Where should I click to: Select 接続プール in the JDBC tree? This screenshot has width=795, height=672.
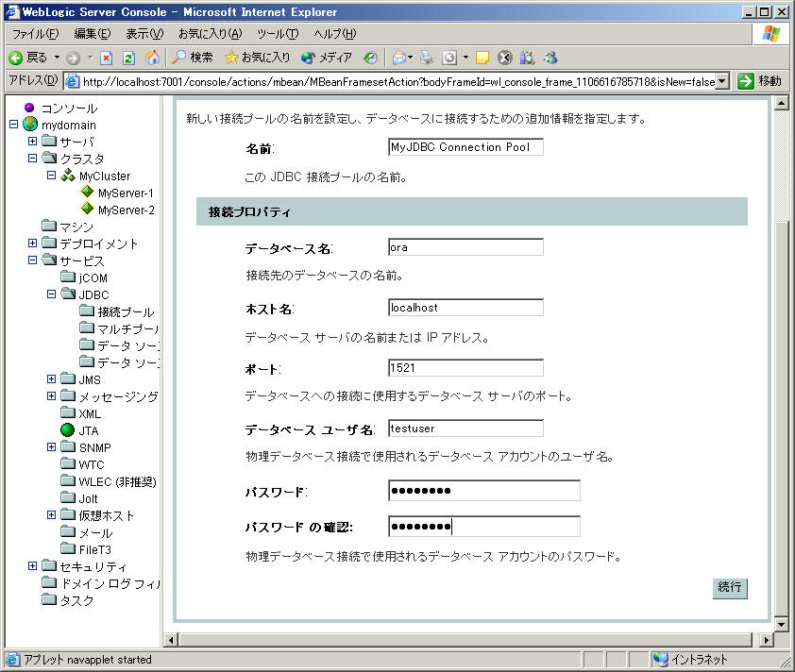click(x=125, y=311)
